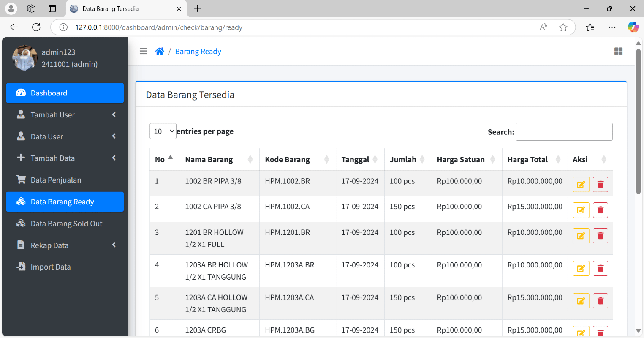The image size is (644, 338).
Task: Sort table by Jumlah column
Action: tap(408, 159)
